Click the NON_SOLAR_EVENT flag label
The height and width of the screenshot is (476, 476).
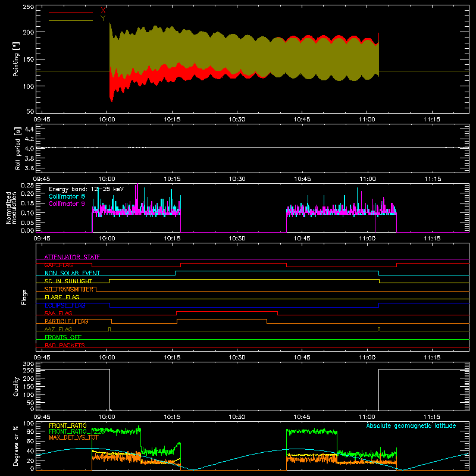pos(72,273)
